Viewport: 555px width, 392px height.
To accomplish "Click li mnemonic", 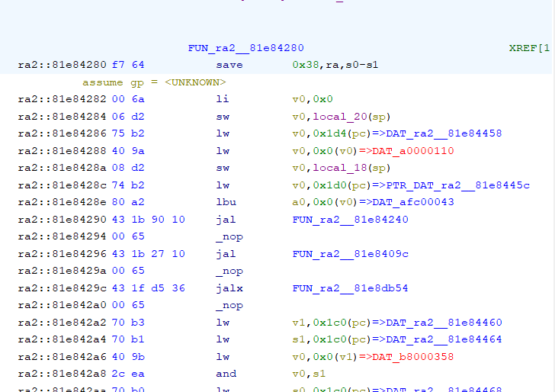I will (223, 99).
